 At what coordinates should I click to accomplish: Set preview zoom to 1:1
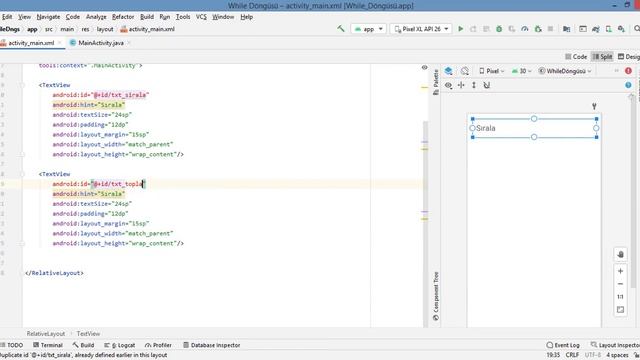[x=620, y=297]
